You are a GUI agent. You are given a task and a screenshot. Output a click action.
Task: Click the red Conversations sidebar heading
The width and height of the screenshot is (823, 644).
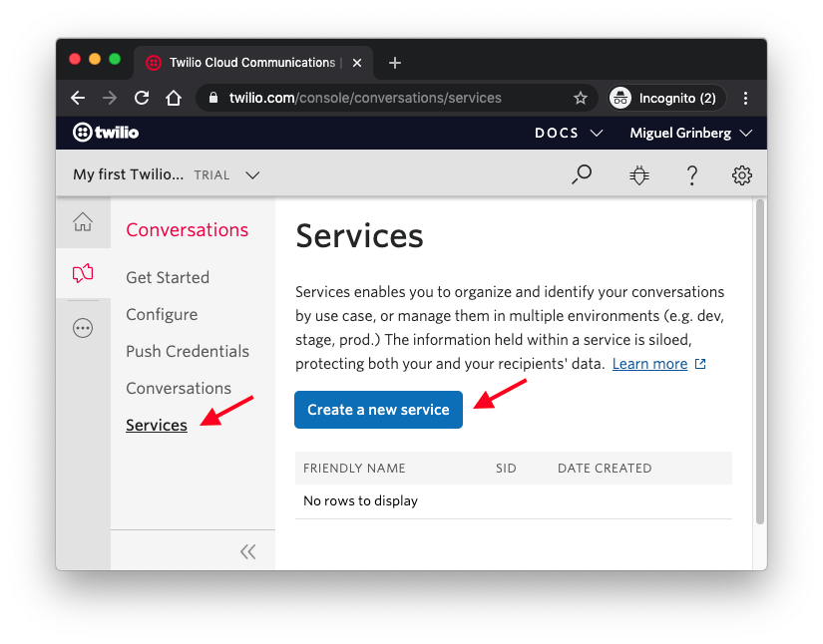click(x=187, y=229)
